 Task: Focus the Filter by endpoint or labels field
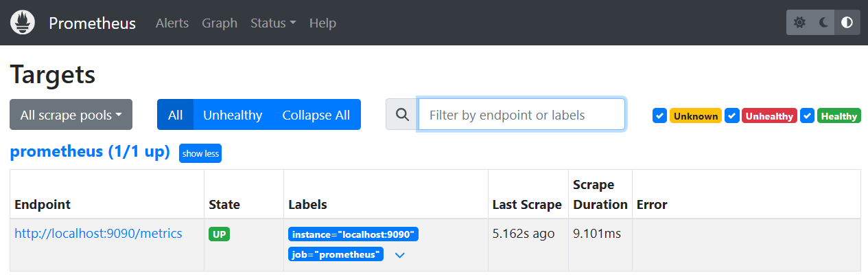pos(521,114)
